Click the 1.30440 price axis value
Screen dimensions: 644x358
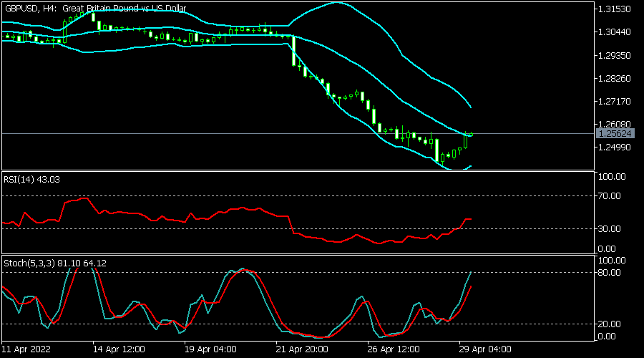click(615, 32)
